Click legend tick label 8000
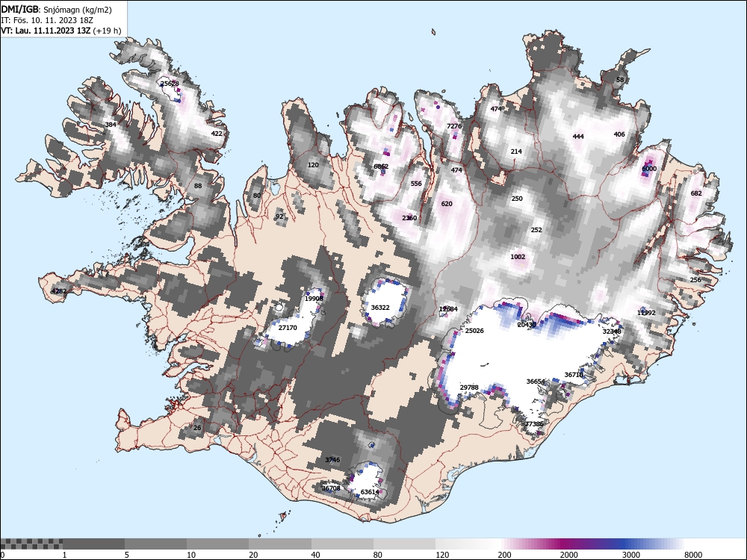 pos(693,555)
